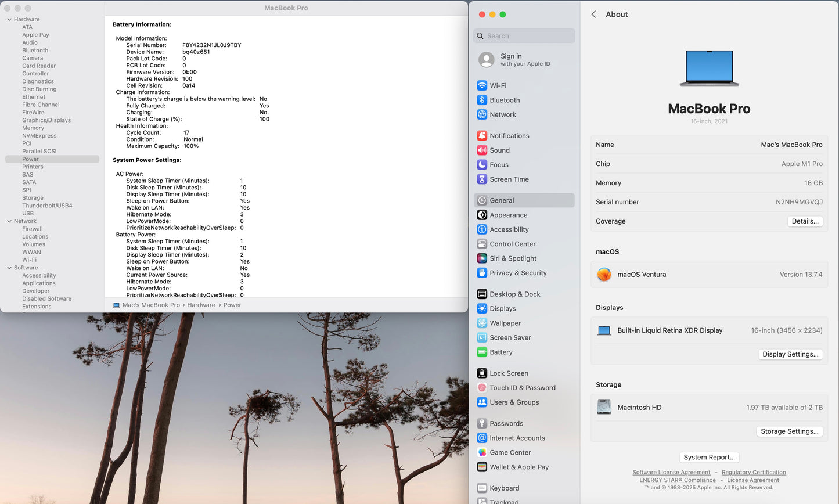This screenshot has width=839, height=504.
Task: Collapse the Network tree section in System Information
Action: (x=9, y=221)
